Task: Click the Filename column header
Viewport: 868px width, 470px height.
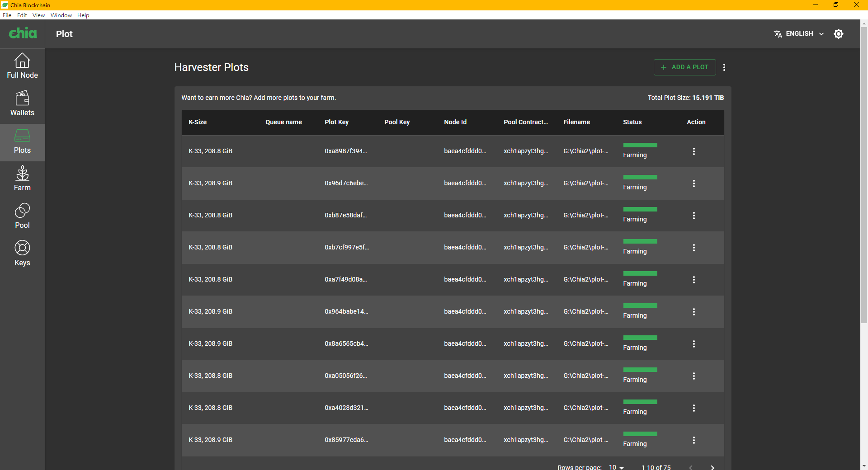Action: coord(576,122)
